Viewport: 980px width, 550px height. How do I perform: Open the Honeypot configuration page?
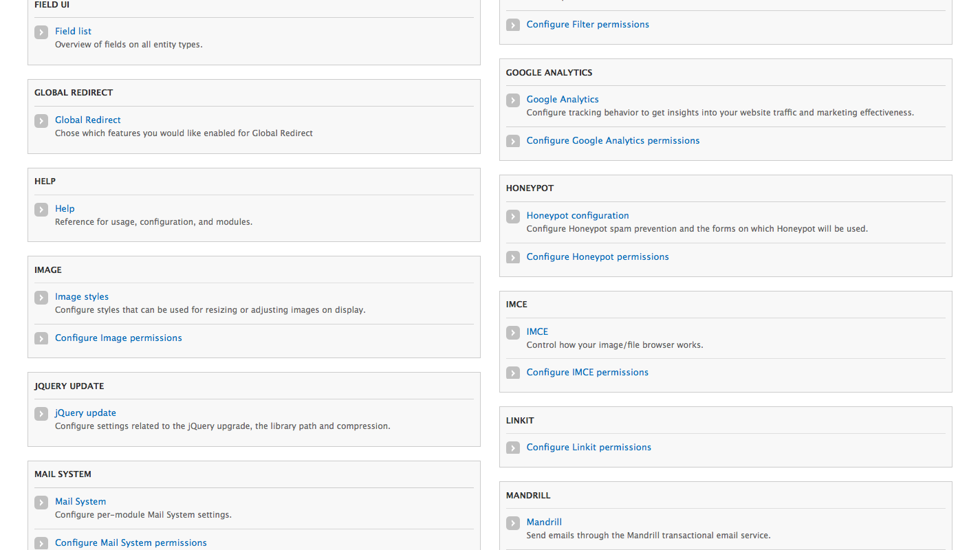(578, 215)
